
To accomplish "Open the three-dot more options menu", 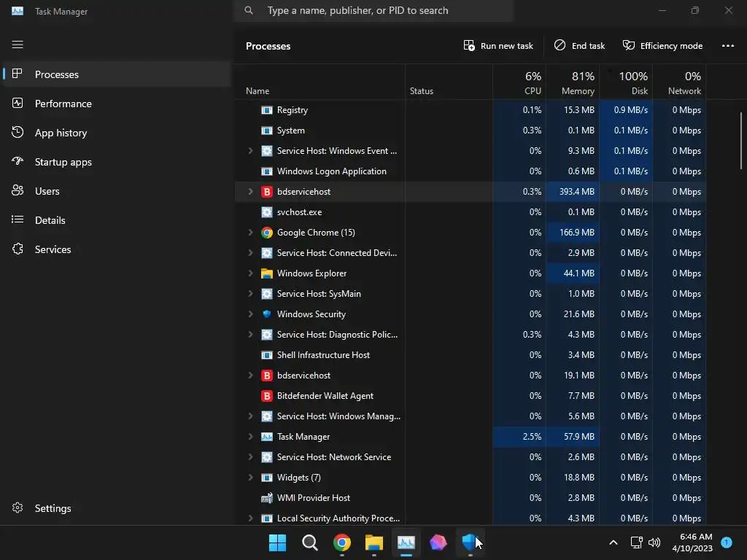I will [x=727, y=46].
